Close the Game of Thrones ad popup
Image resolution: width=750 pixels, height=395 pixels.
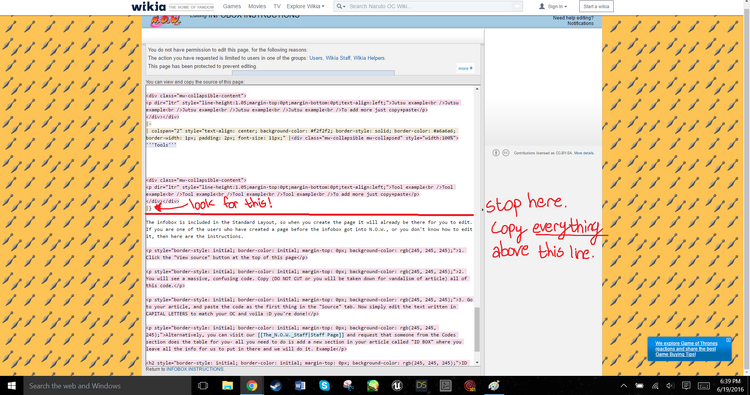[x=728, y=340]
